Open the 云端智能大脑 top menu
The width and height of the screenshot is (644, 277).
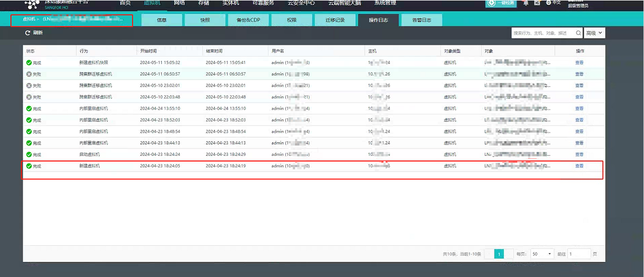click(345, 3)
